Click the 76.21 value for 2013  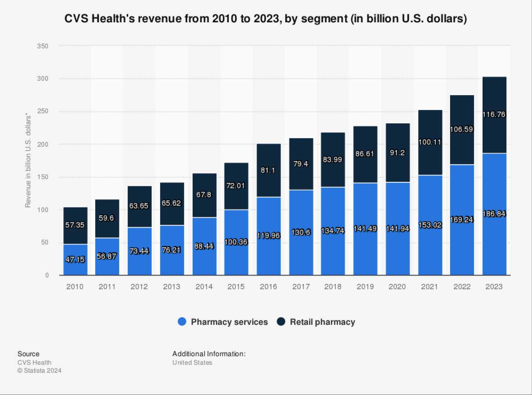click(171, 250)
